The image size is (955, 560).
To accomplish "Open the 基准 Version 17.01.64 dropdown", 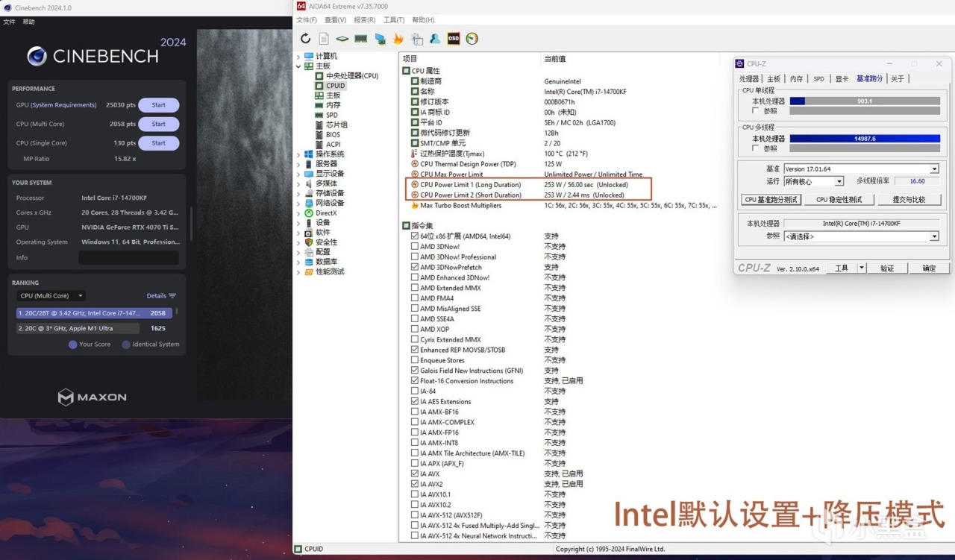I will click(x=861, y=169).
